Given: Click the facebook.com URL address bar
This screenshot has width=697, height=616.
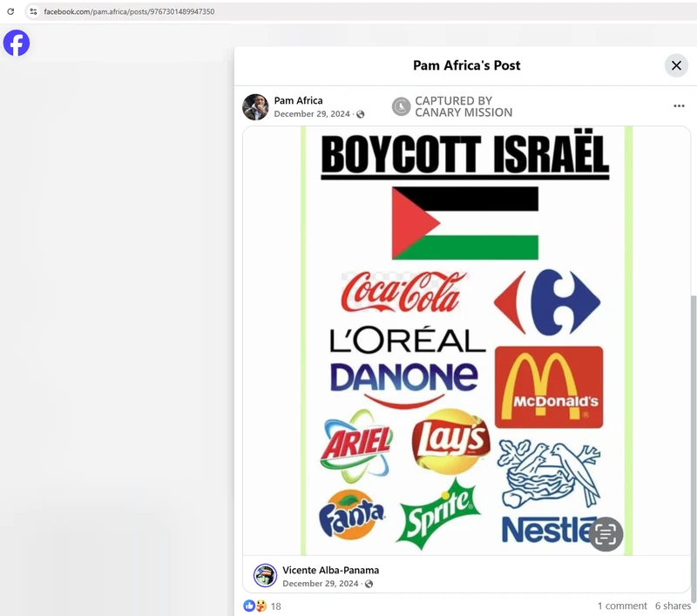Looking at the screenshot, I should 129,11.
